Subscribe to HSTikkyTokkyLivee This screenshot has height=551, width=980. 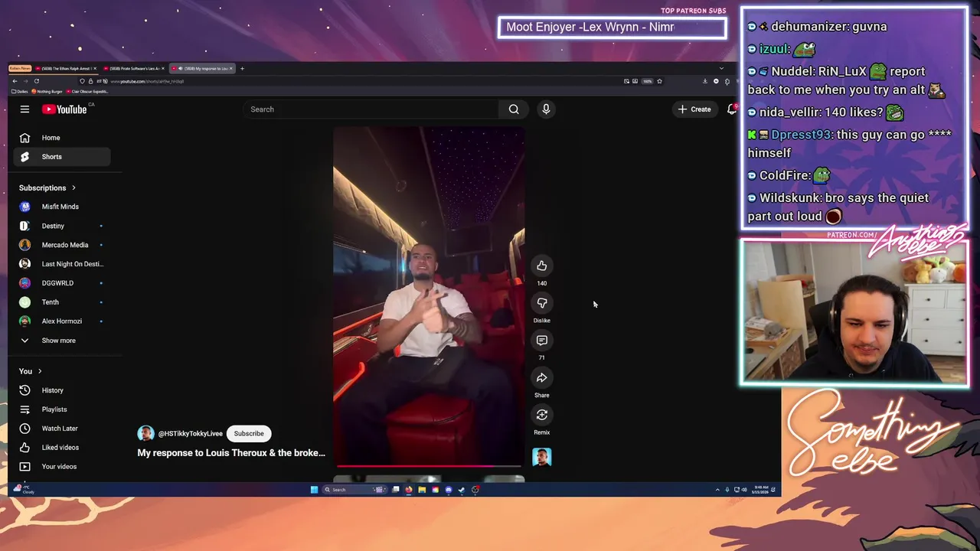249,433
